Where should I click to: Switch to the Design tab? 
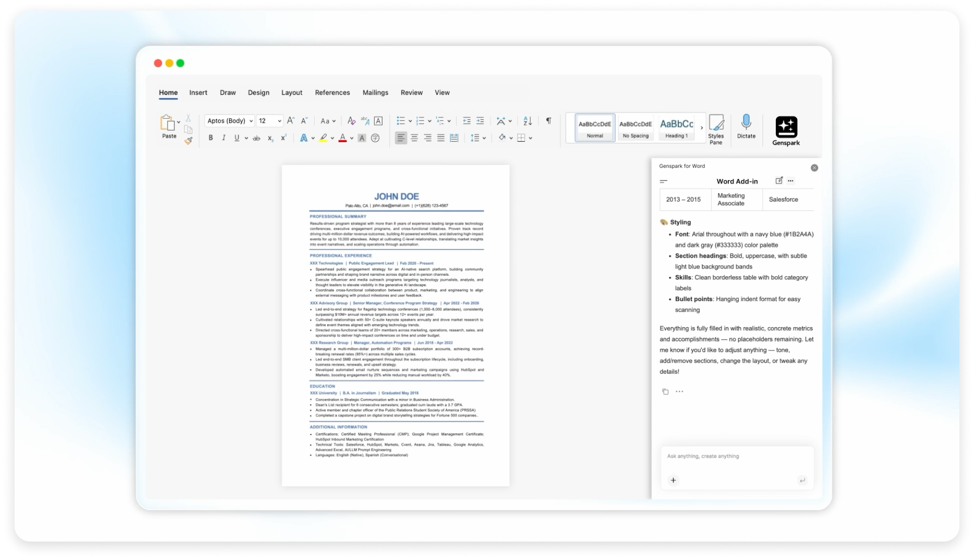click(258, 93)
